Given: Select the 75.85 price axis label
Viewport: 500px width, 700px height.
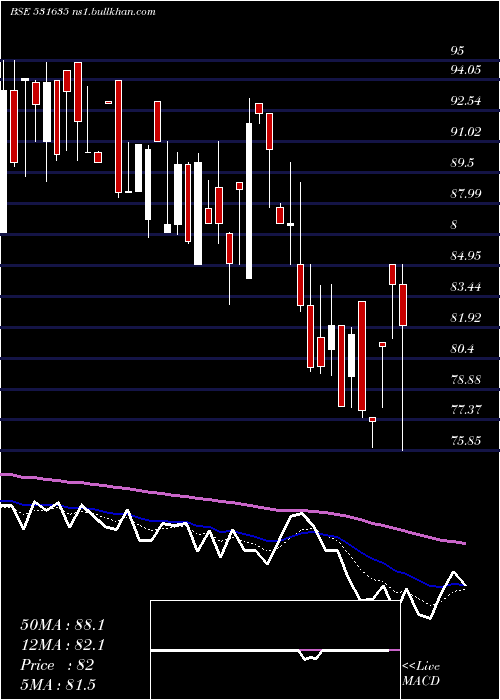Looking at the screenshot, I should (466, 441).
